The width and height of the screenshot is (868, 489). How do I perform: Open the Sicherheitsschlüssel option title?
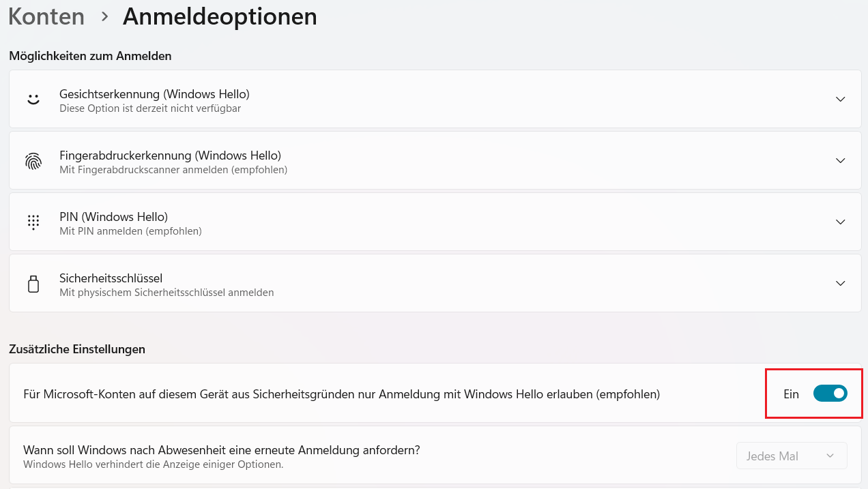111,278
